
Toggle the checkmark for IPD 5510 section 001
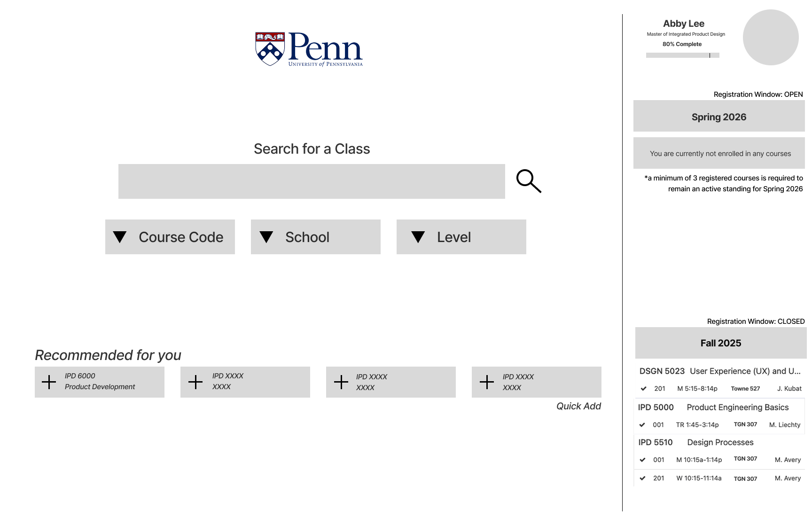tap(643, 460)
